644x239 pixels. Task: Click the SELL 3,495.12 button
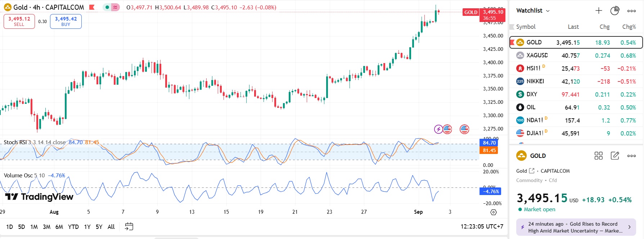tap(19, 21)
